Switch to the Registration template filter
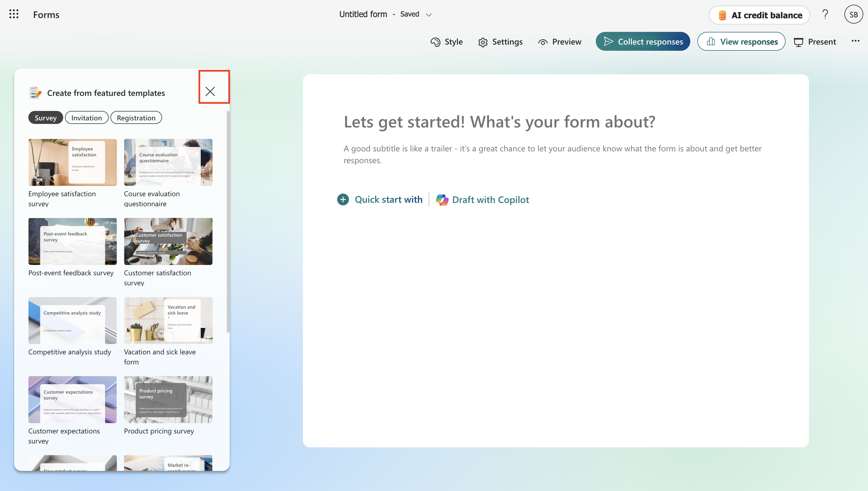This screenshot has width=868, height=491. click(136, 117)
